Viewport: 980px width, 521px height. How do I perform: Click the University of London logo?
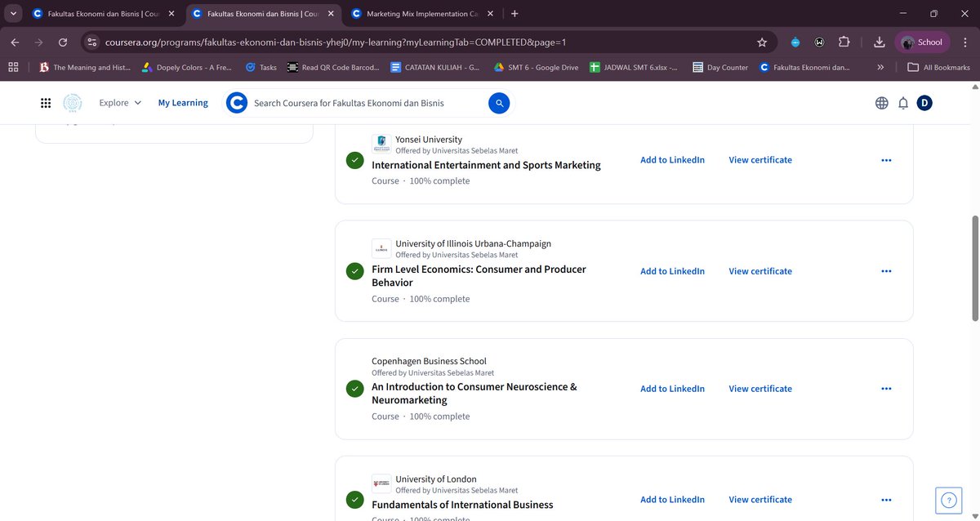pyautogui.click(x=381, y=484)
